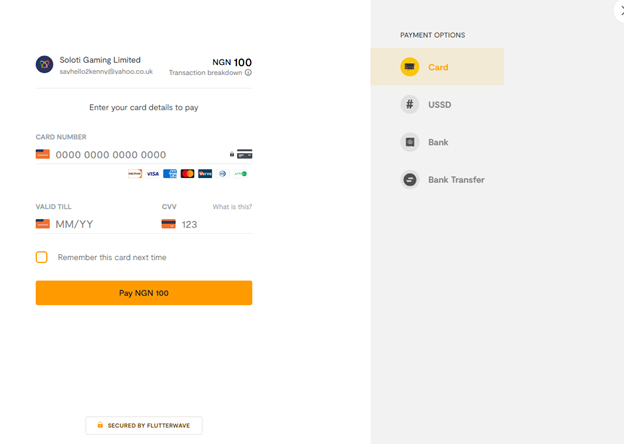Click the Bank Transfer round icon
624x444 pixels.
pos(410,180)
